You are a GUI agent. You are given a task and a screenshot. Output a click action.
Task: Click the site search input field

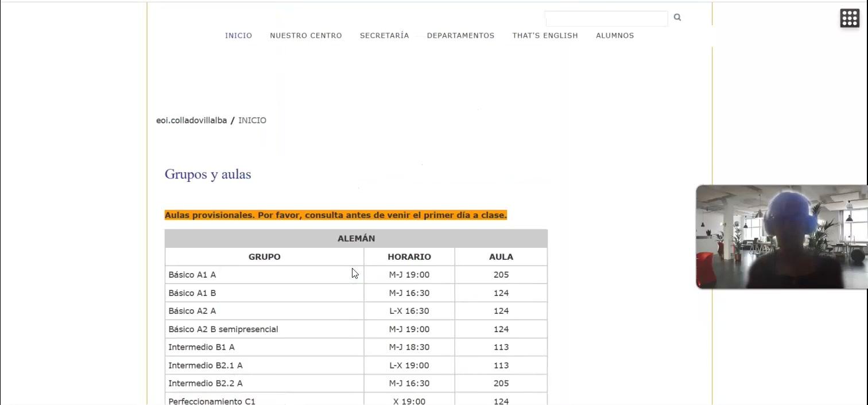[606, 18]
